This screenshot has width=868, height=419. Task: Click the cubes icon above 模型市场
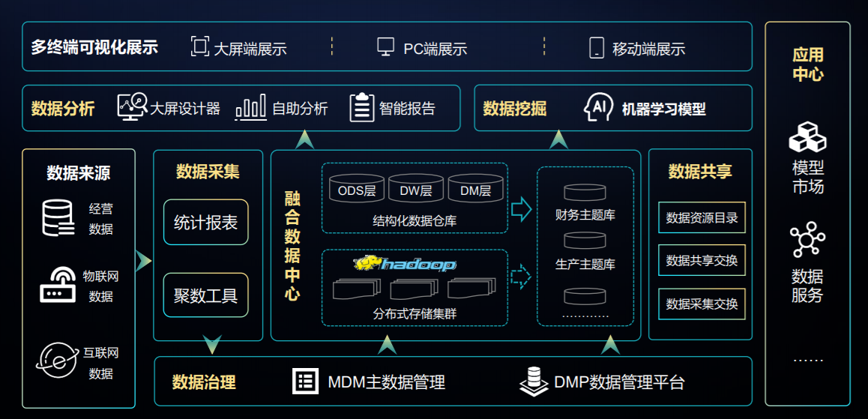(808, 136)
